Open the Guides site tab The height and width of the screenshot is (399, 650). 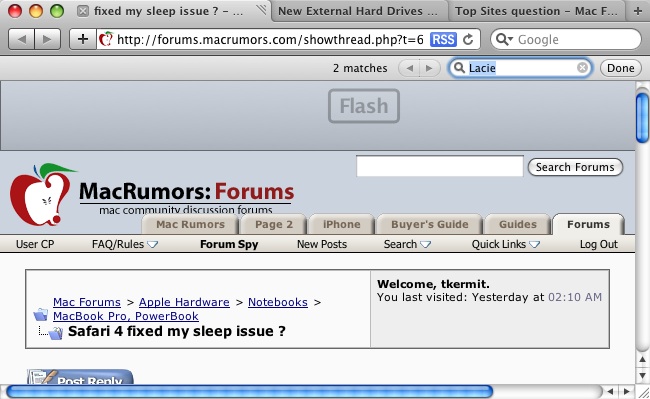518,225
